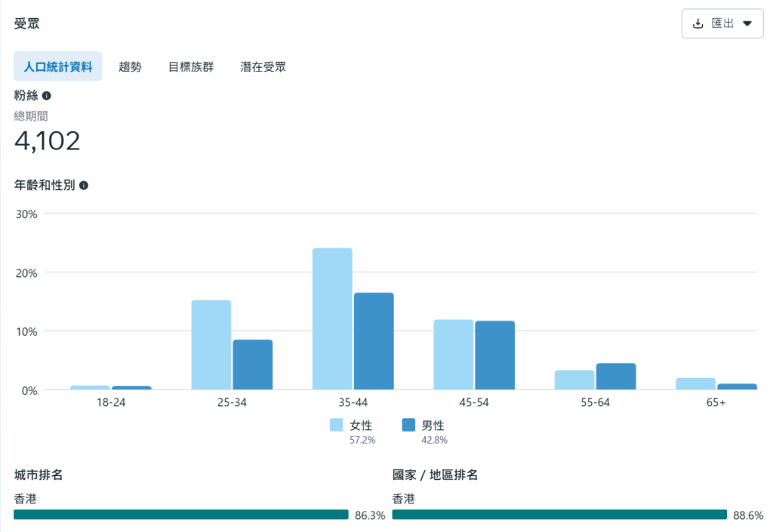Viewport: 773px width, 532px height.
Task: Open the 目標族群 tab
Action: 191,66
